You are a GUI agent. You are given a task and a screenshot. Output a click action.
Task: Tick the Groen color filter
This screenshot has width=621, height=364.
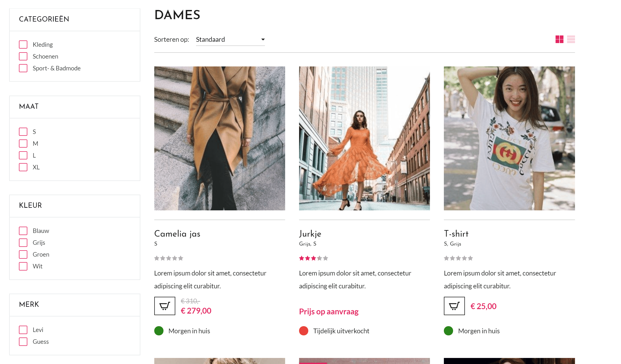click(23, 254)
